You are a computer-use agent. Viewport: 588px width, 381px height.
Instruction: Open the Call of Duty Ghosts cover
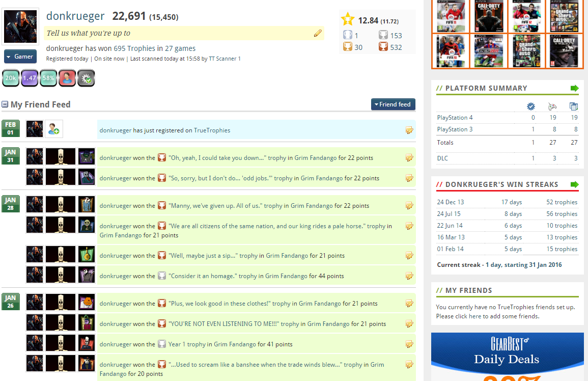[564, 50]
